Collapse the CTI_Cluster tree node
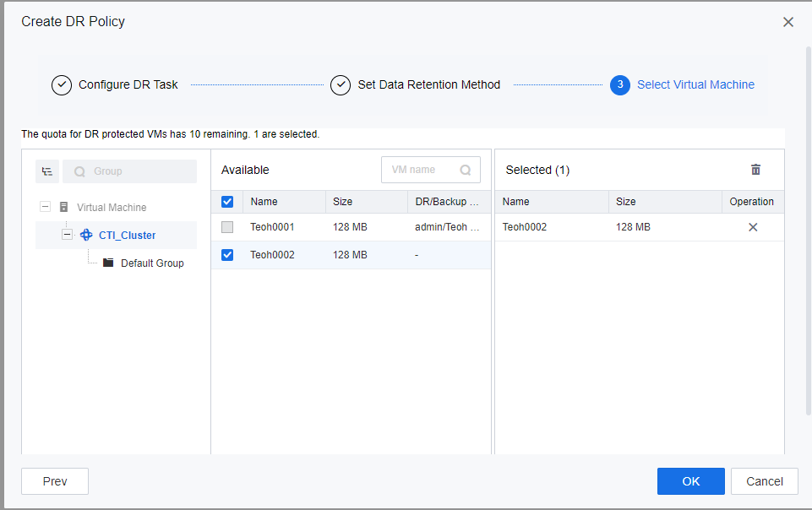The width and height of the screenshot is (812, 510). coord(67,236)
